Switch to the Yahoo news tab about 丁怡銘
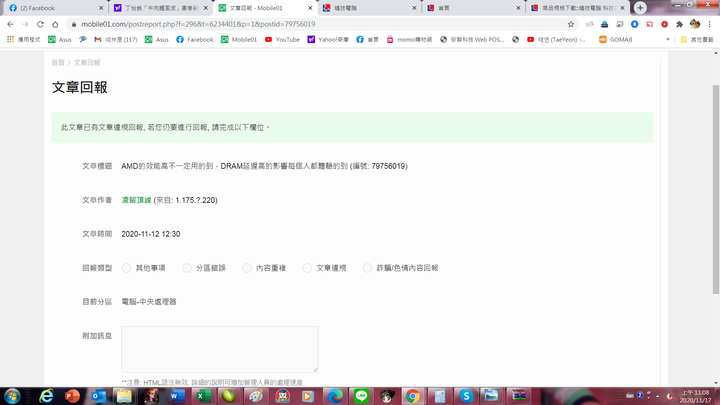Image resolution: width=720 pixels, height=405 pixels. click(161, 8)
